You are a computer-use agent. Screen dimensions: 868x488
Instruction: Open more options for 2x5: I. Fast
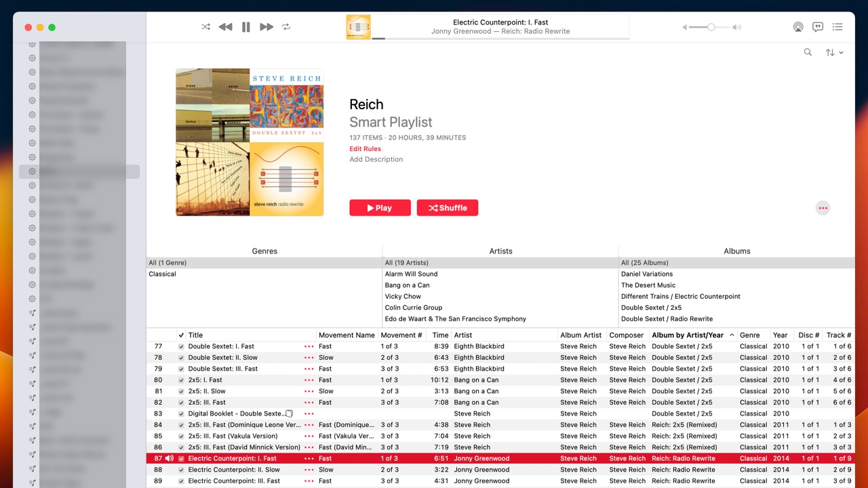coord(309,380)
